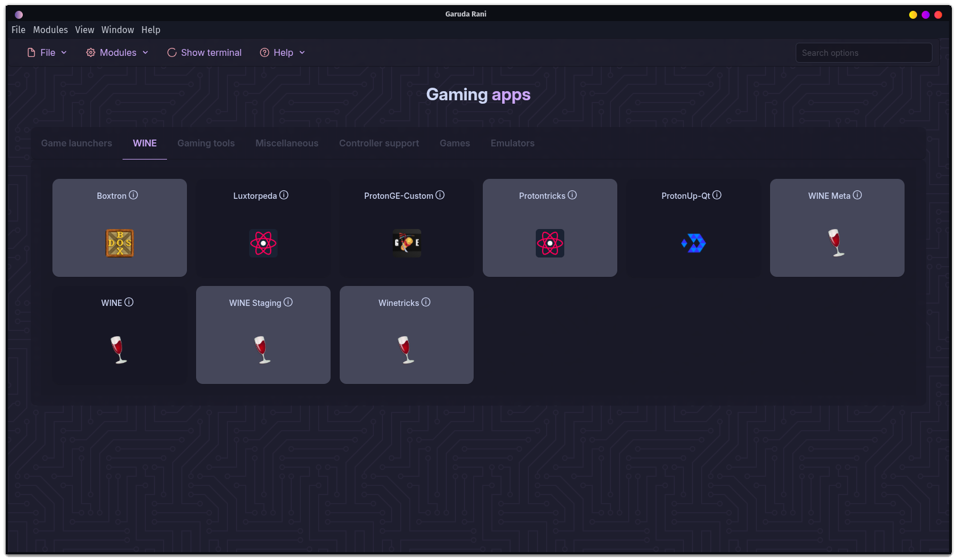Click the Show terminal button
Image resolution: width=957 pixels, height=560 pixels.
[x=205, y=52]
